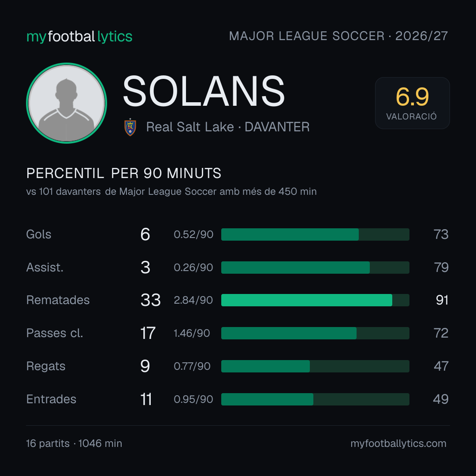
Task: Click the 91 percentile number for Rematades
Action: (442, 300)
